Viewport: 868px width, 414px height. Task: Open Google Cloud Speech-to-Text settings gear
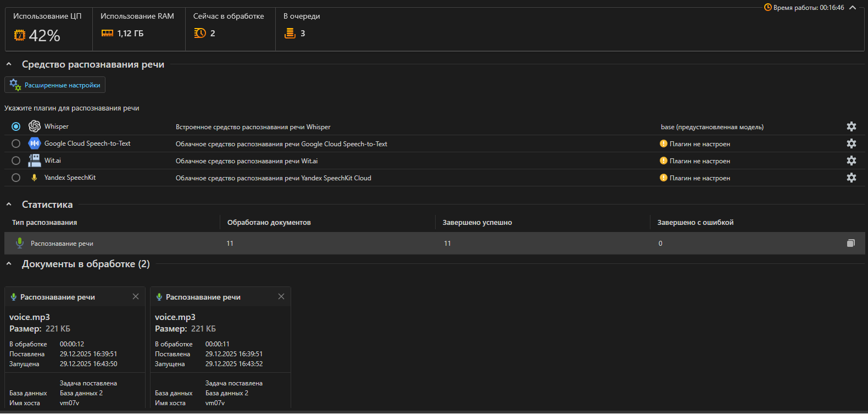pyautogui.click(x=851, y=143)
